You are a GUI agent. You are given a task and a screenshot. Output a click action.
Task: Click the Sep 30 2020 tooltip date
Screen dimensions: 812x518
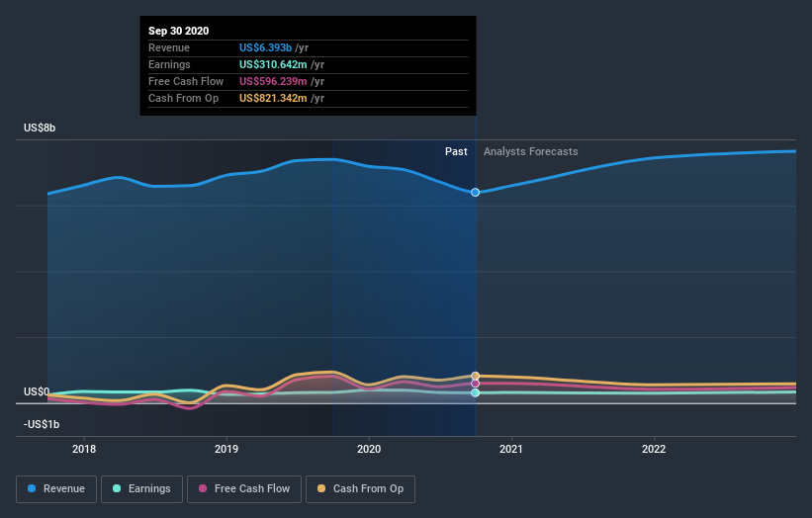point(179,31)
